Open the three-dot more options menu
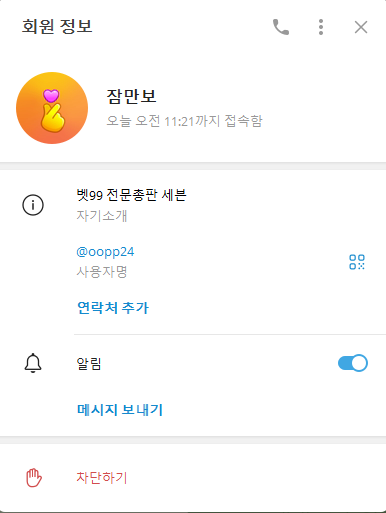 pos(321,27)
